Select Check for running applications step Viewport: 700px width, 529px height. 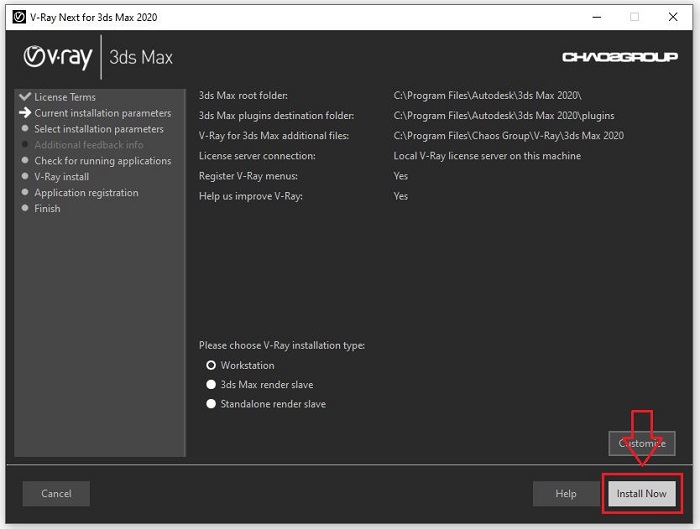point(103,161)
